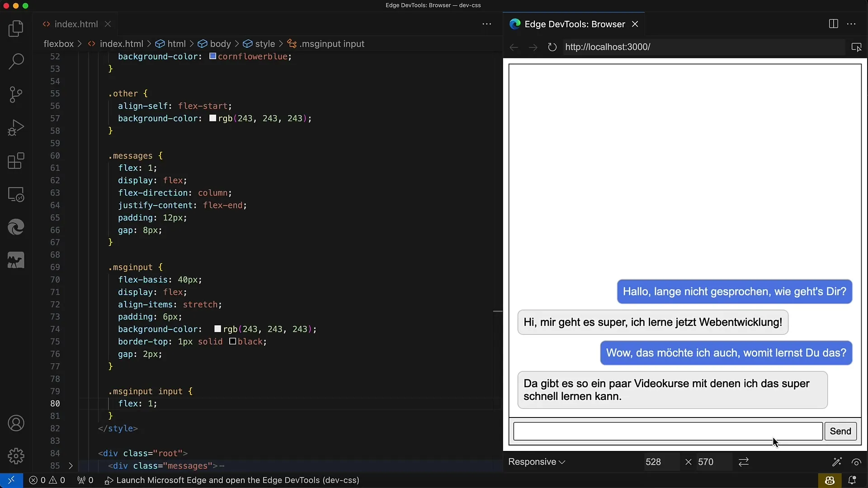Click the black color swatch on line 75

232,342
